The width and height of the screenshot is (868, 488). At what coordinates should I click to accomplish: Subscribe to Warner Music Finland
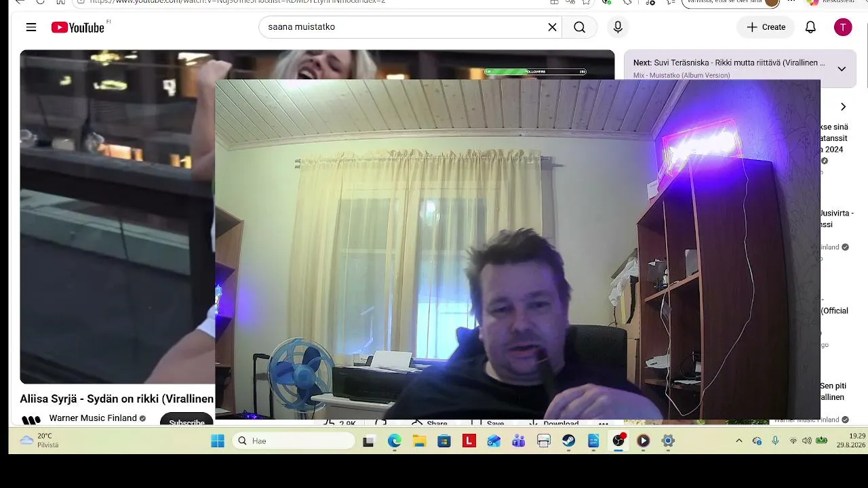186,421
